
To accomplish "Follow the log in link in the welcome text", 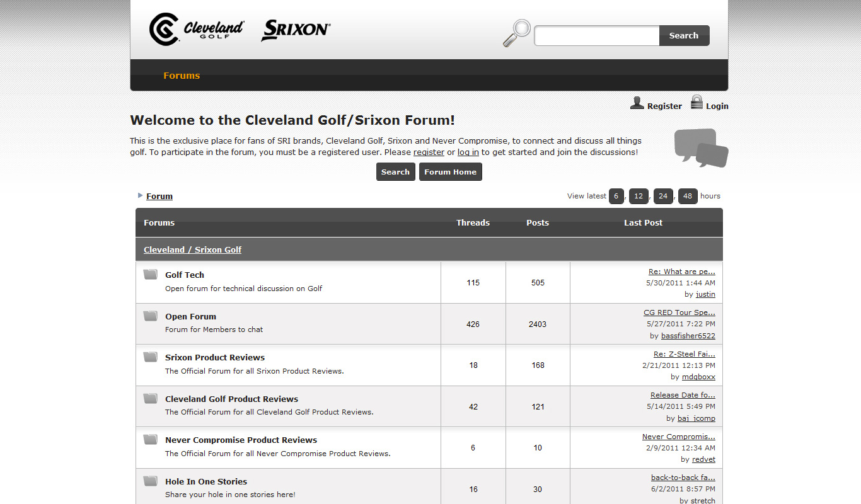I will (468, 152).
